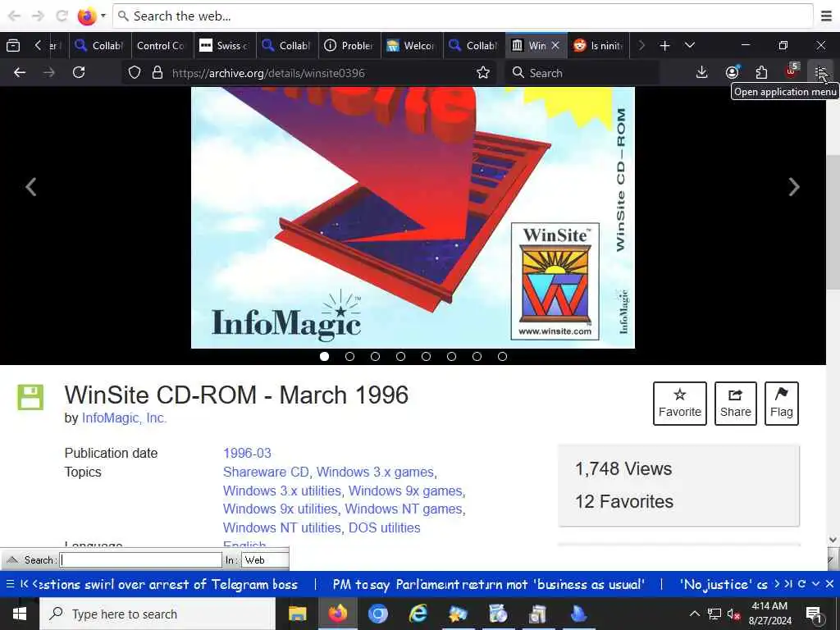Open the Extensions puzzle icon
This screenshot has width=840, height=630.
pyautogui.click(x=761, y=72)
